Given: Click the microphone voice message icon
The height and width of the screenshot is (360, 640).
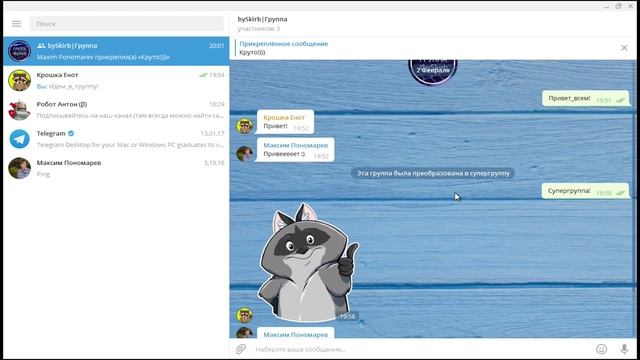Looking at the screenshot, I should (624, 349).
